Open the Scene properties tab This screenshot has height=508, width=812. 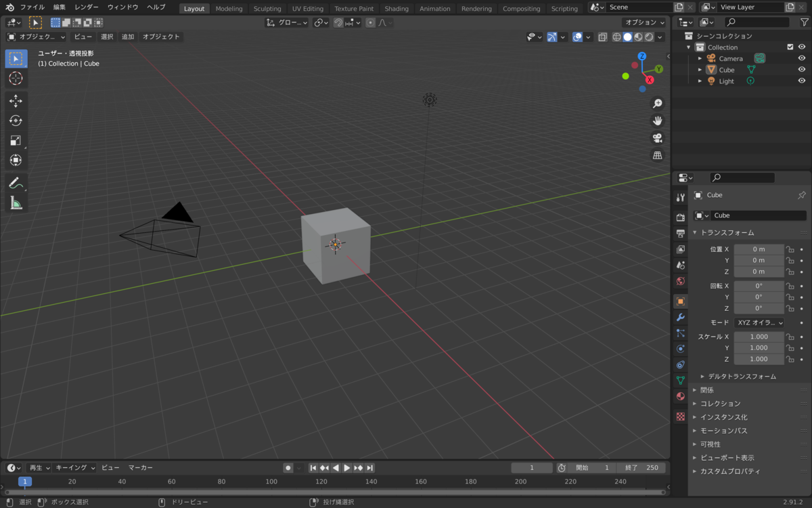coord(681,266)
